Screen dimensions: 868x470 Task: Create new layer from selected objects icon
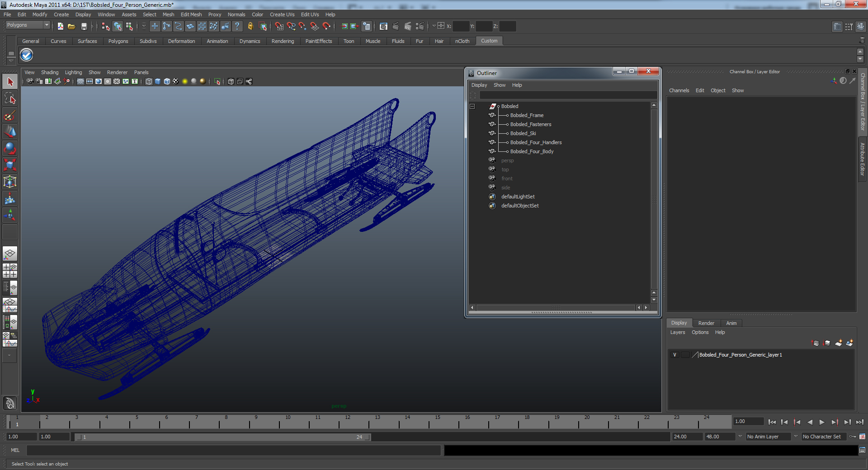click(x=850, y=343)
